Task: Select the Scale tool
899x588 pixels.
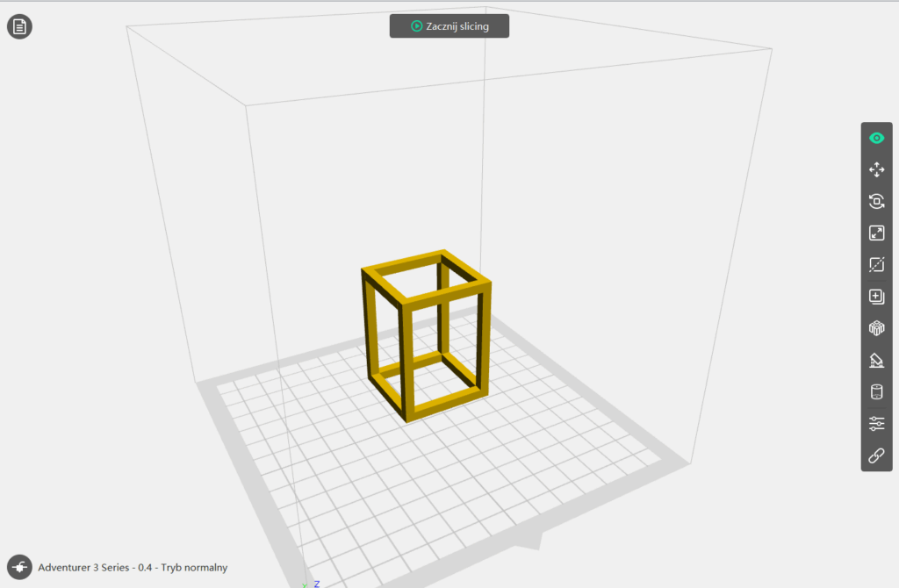Action: tap(876, 233)
